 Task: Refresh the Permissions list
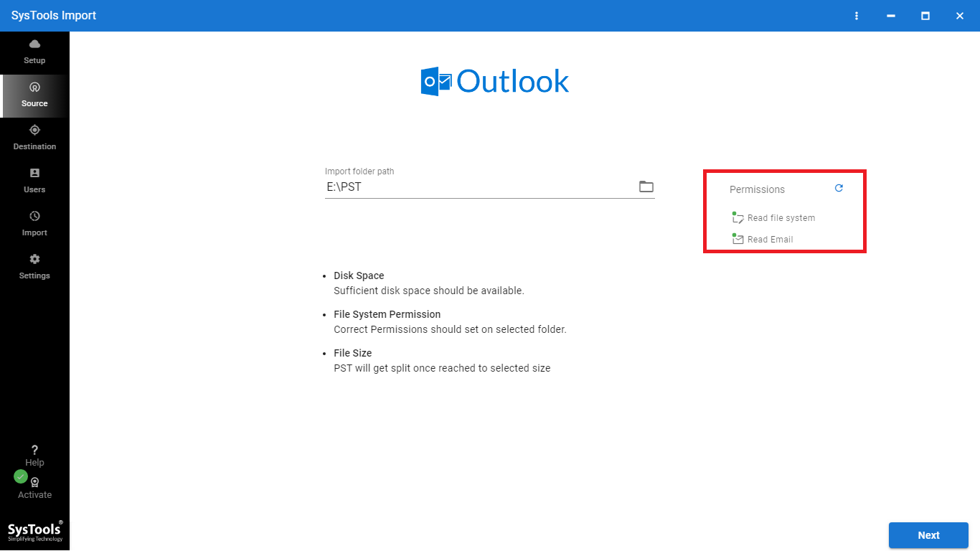coord(839,188)
